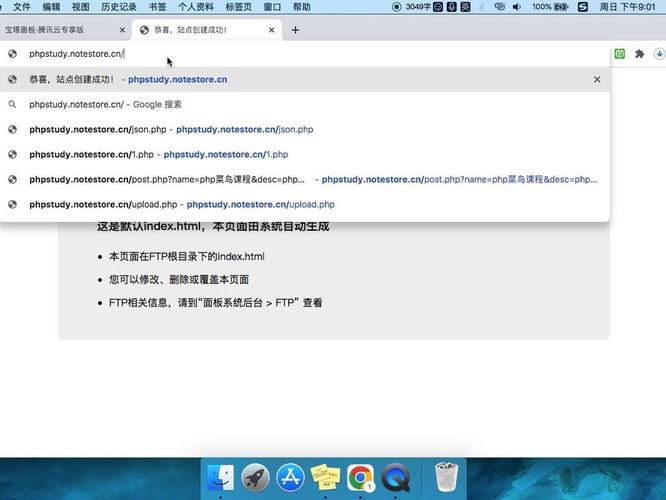Click the green extension icon in toolbar
666x500 pixels.
[x=620, y=54]
